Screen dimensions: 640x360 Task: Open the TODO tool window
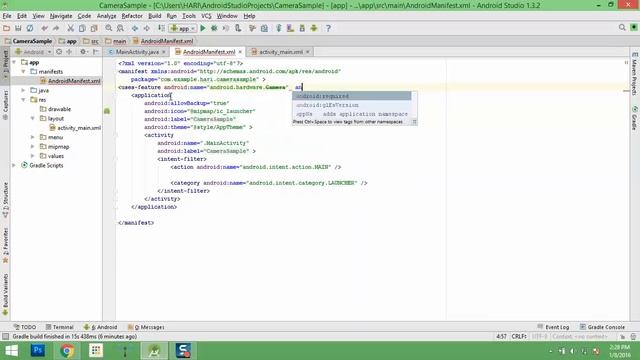24,327
